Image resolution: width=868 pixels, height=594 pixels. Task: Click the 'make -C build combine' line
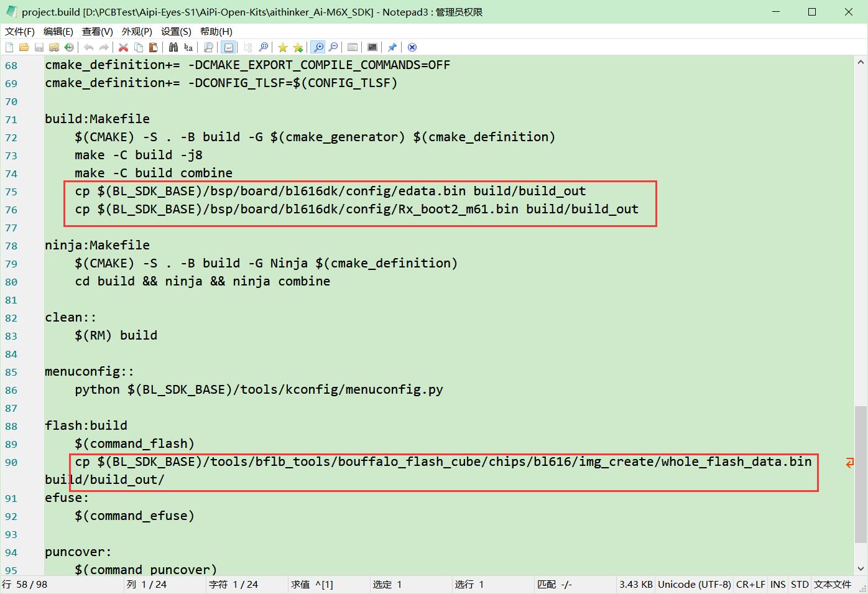pos(154,173)
